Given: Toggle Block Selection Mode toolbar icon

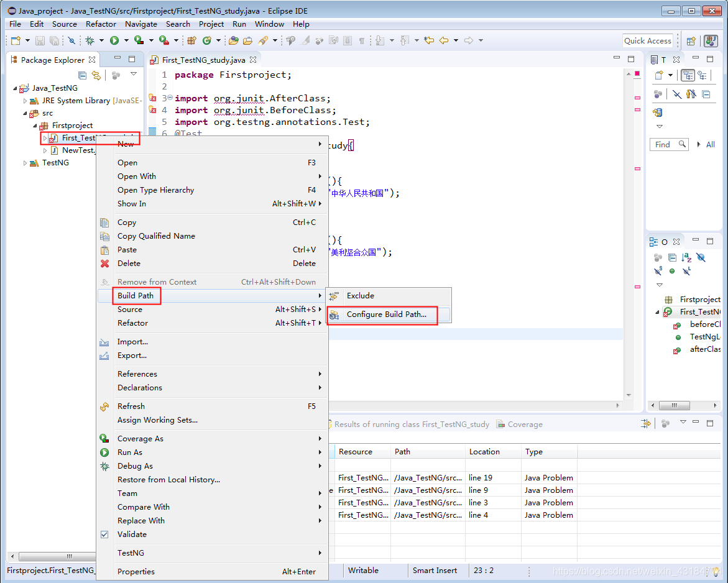Looking at the screenshot, I should pos(348,41).
